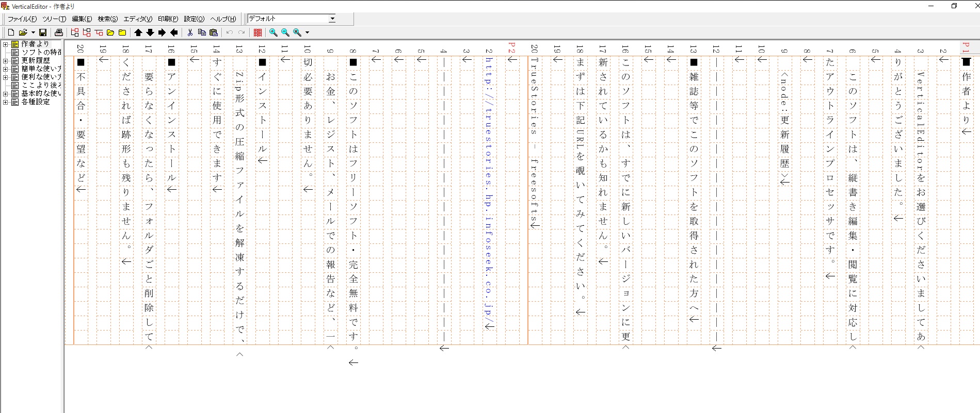Open the 検索(S) menu
This screenshot has height=413, width=980.
108,19
